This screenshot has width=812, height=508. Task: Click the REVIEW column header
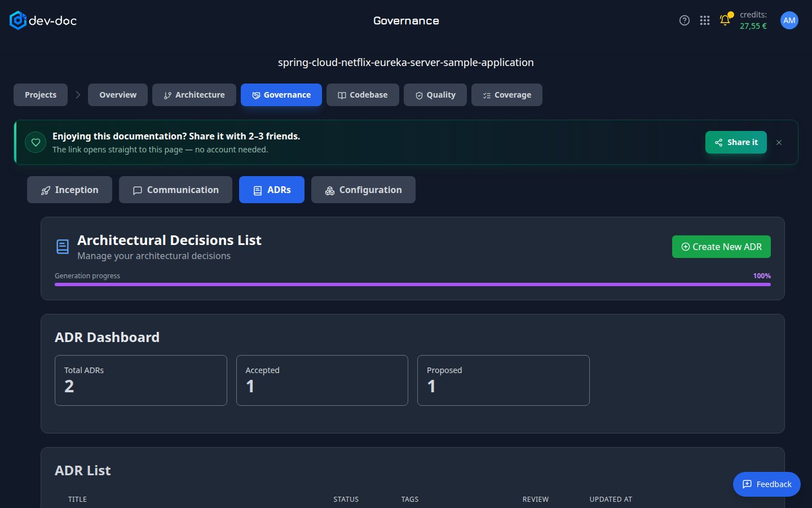536,500
